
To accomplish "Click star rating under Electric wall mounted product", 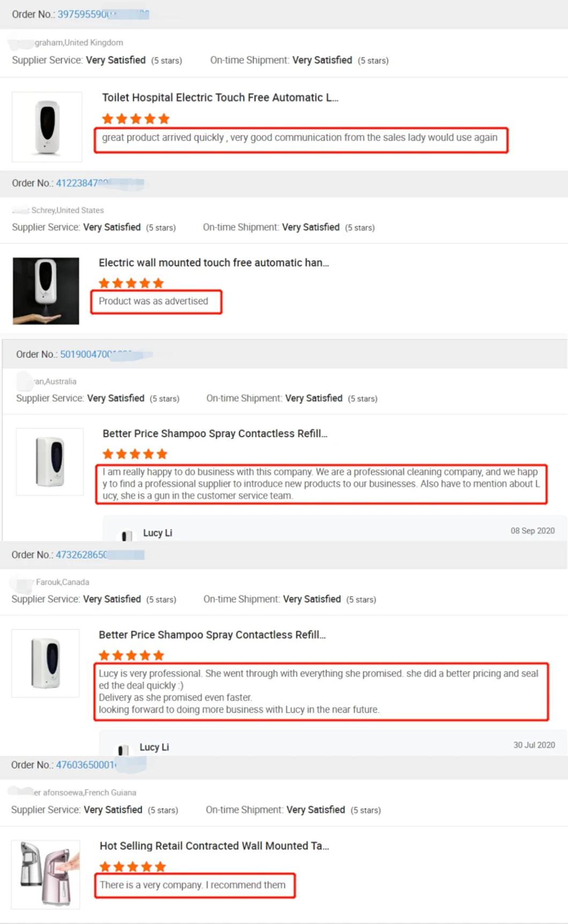I will coord(131,283).
